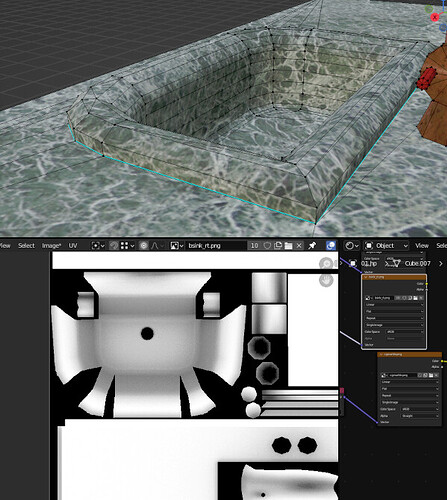Open the Image menu in UV editor
The width and height of the screenshot is (447, 500).
tap(51, 246)
